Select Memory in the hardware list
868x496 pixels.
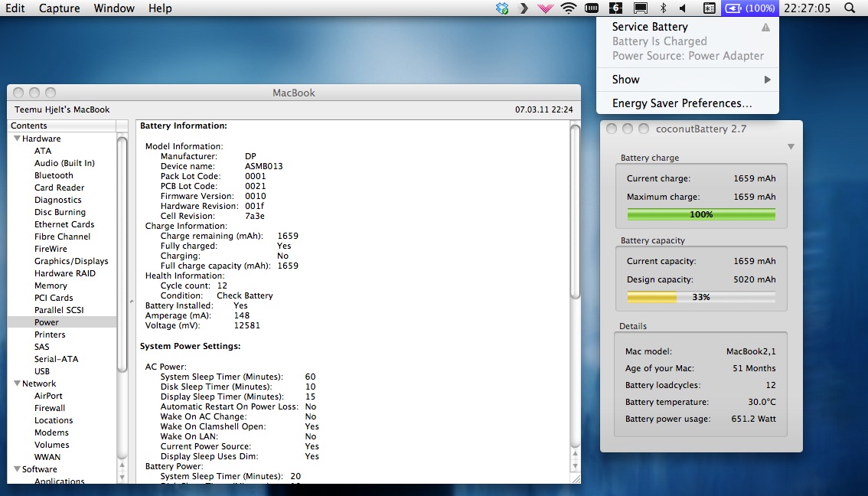pyautogui.click(x=51, y=286)
